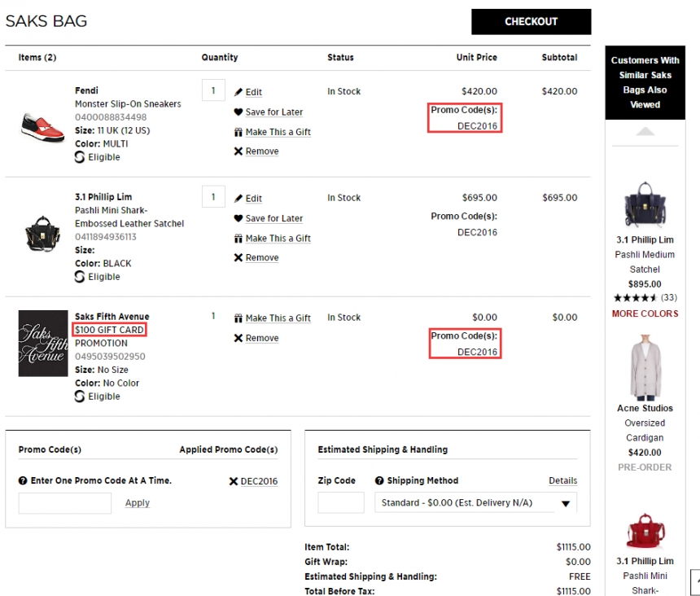Open Acne Studios Oversized Cardigan listing
700x596 pixels.
645,423
